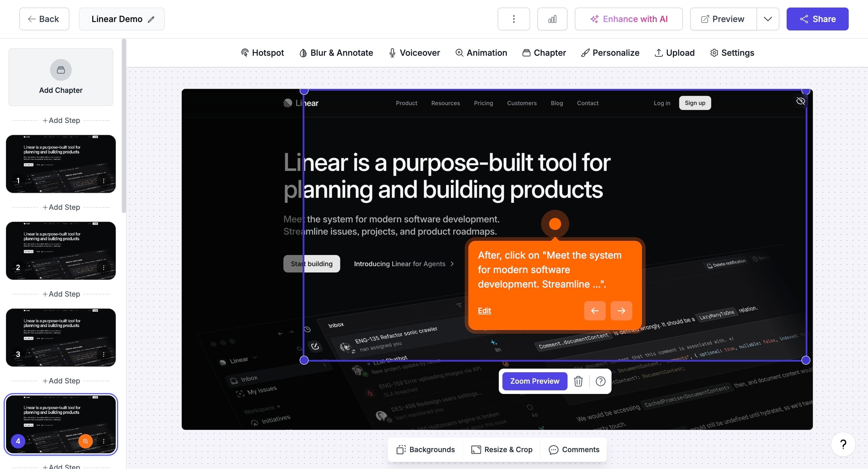
Task: Click Resources in captured Linear nav
Action: pos(445,103)
